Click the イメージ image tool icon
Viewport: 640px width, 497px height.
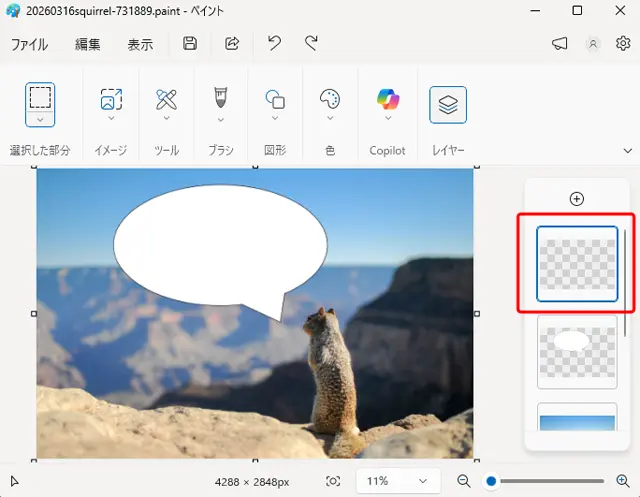tap(111, 99)
